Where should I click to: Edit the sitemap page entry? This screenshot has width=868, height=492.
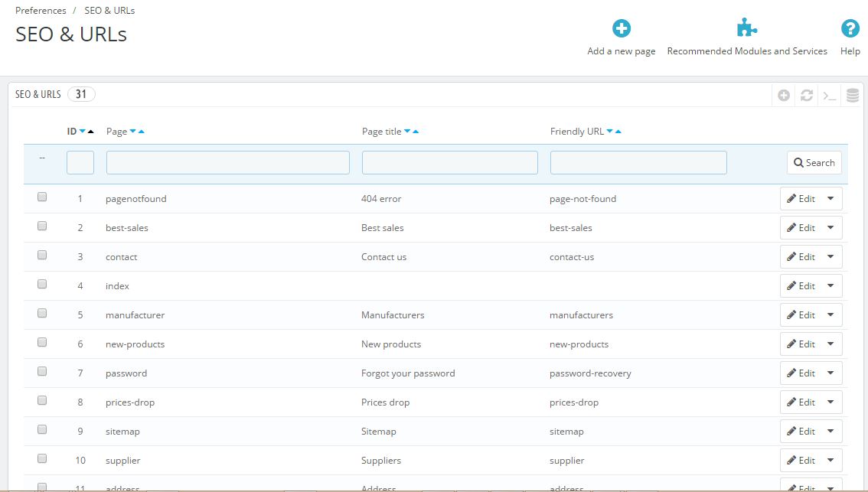(801, 431)
